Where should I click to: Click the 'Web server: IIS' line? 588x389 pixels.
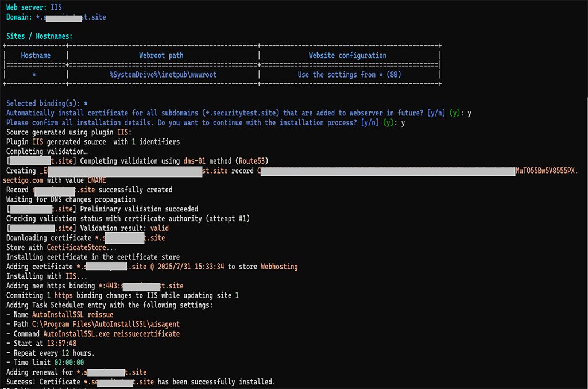coord(34,8)
